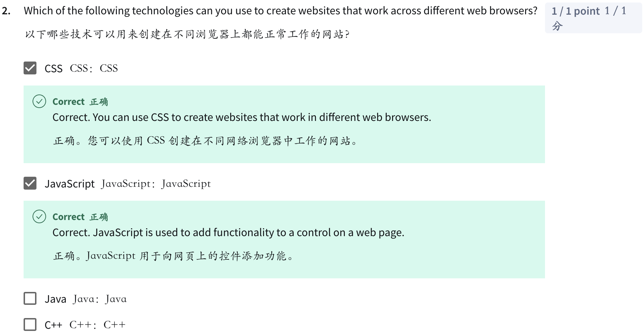Click the Chinese CSS feedback translation
Image resolution: width=644 pixels, height=332 pixels.
pyautogui.click(x=205, y=141)
